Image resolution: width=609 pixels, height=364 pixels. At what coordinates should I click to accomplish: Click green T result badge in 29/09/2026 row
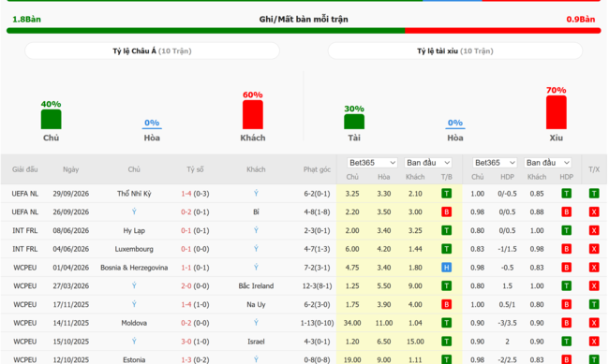(447, 194)
